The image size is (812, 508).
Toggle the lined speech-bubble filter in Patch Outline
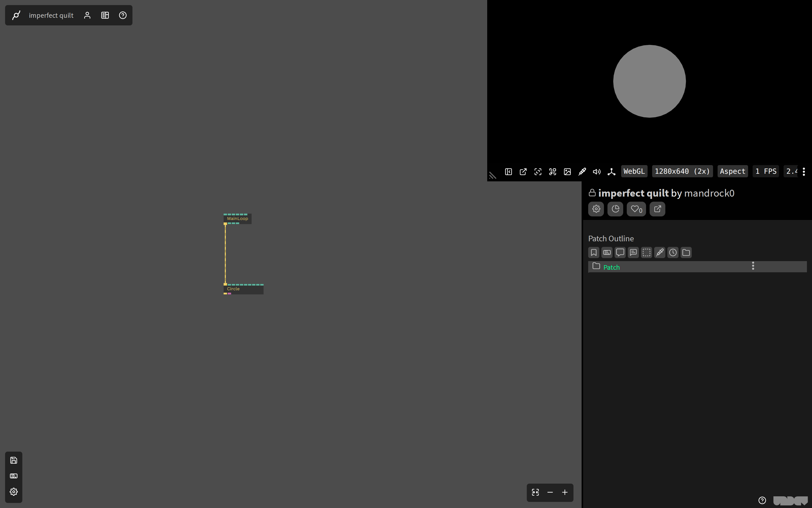point(633,252)
